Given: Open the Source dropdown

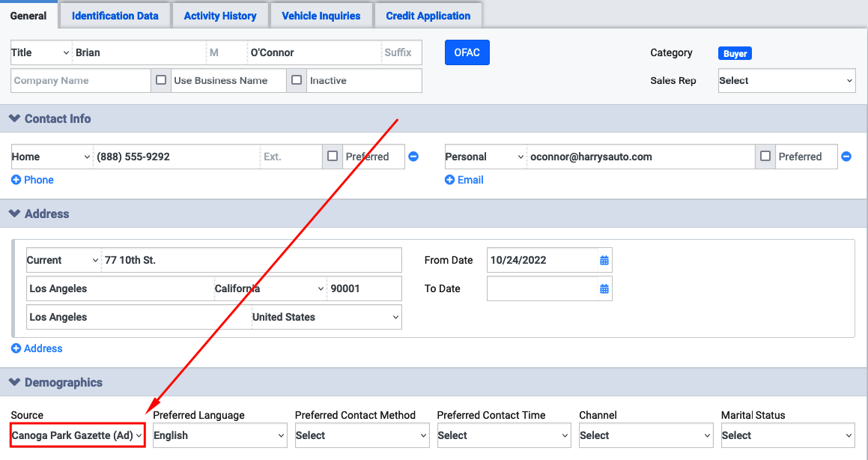Looking at the screenshot, I should (77, 435).
